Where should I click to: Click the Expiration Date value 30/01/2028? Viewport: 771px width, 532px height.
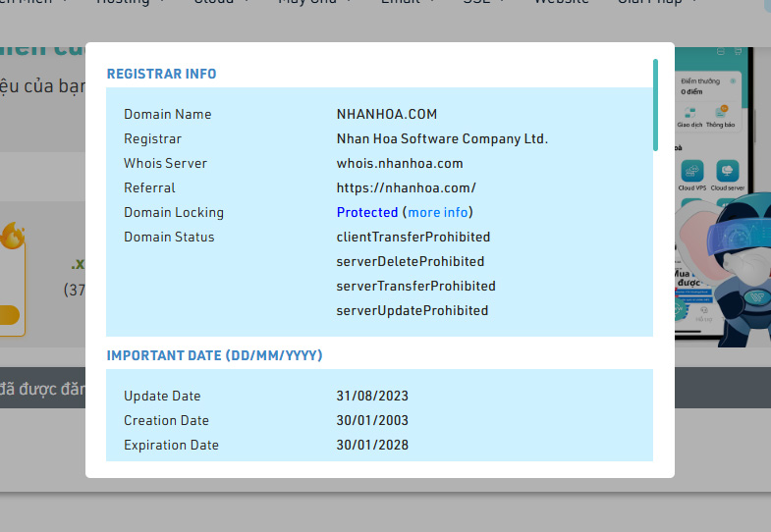coord(372,445)
